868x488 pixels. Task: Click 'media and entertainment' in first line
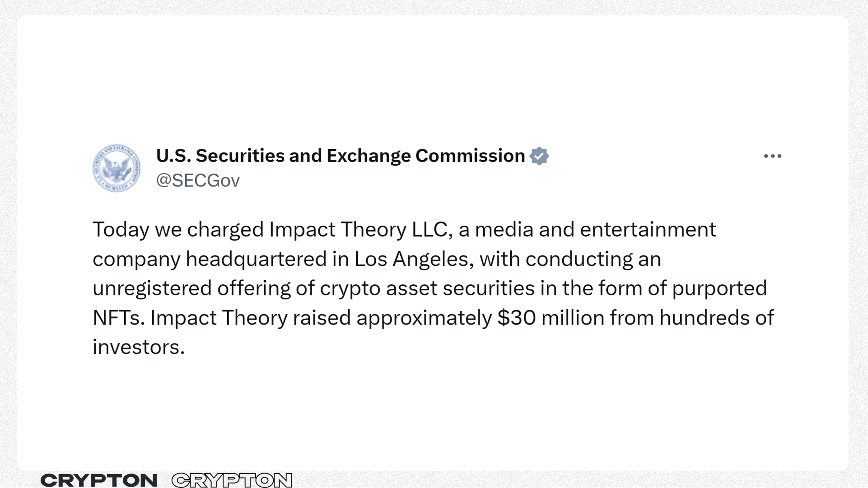(x=595, y=229)
